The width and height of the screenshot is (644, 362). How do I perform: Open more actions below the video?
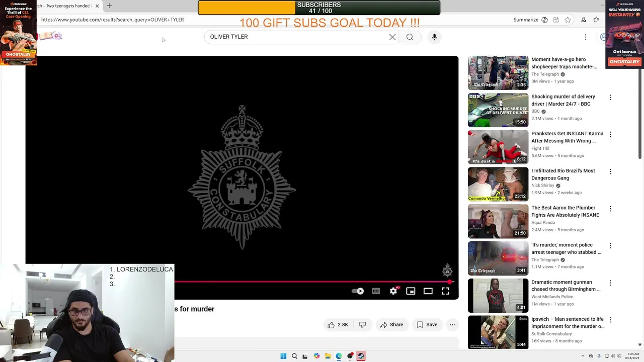452,325
